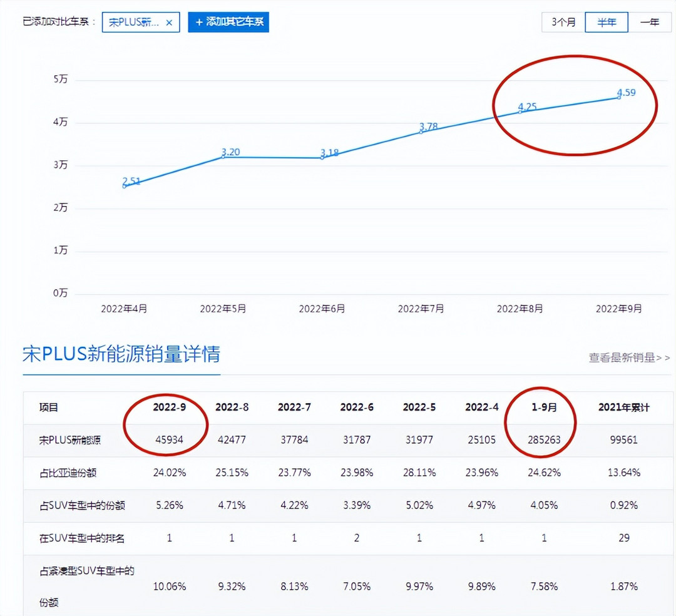Click the 9.32% compact SUV share cell

pyautogui.click(x=232, y=587)
